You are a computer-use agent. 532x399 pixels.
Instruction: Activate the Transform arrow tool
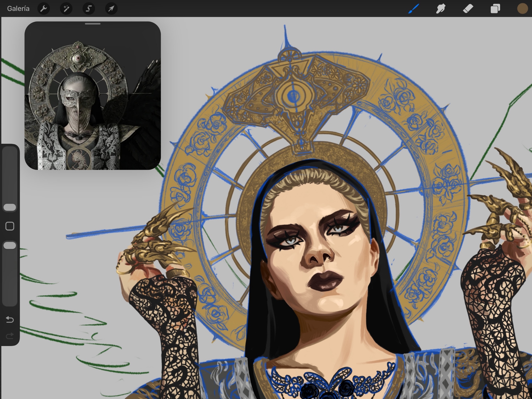click(x=111, y=9)
